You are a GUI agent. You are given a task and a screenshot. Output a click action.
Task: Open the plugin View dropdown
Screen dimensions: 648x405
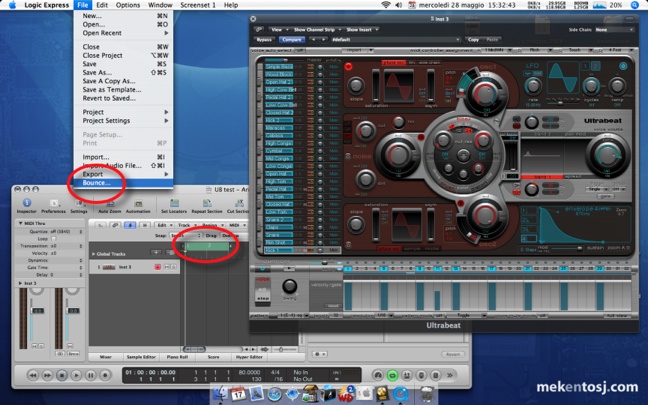click(x=279, y=30)
